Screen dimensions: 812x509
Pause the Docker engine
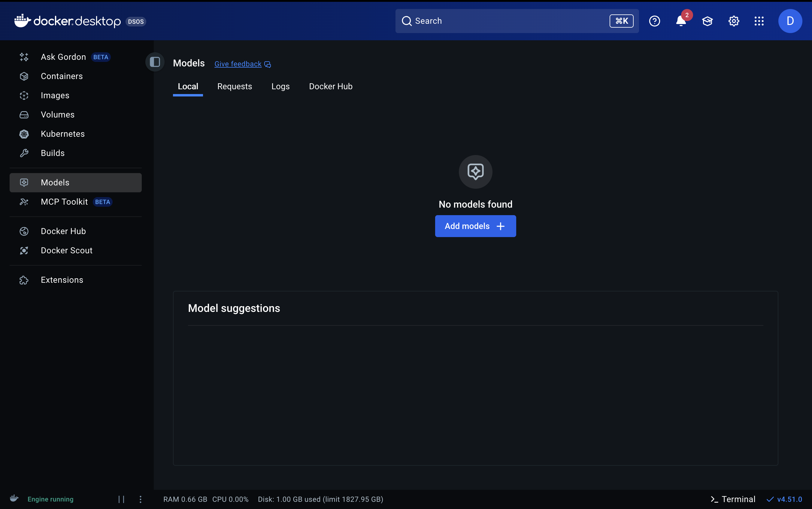(121, 499)
